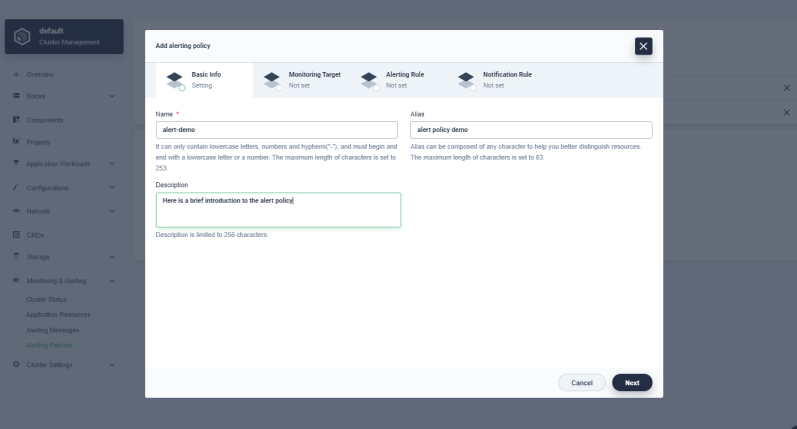Switch to the Notification Rule step tab
797x429 pixels.
(496, 80)
